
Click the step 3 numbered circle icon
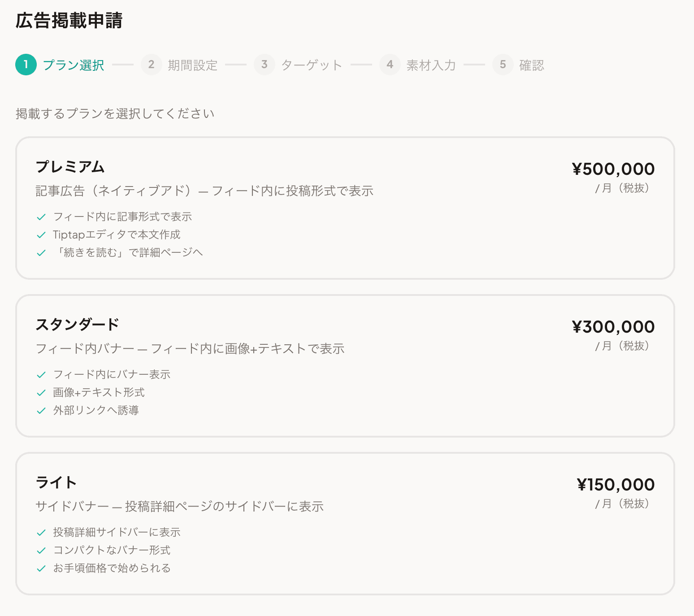[265, 65]
